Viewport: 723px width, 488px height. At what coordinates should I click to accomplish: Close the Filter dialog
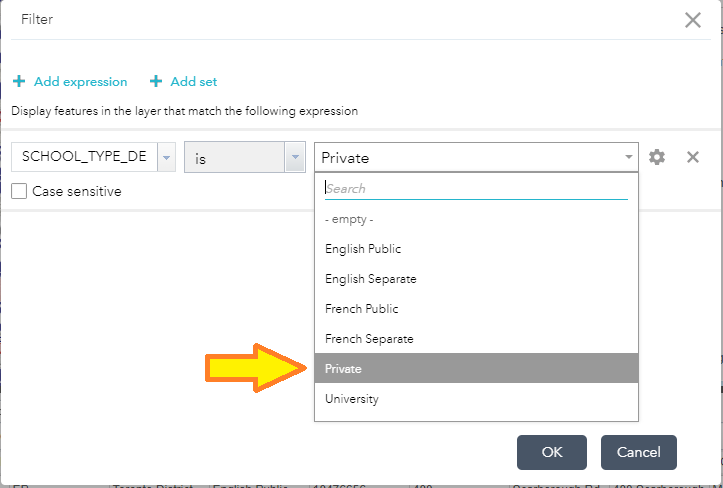point(692,20)
